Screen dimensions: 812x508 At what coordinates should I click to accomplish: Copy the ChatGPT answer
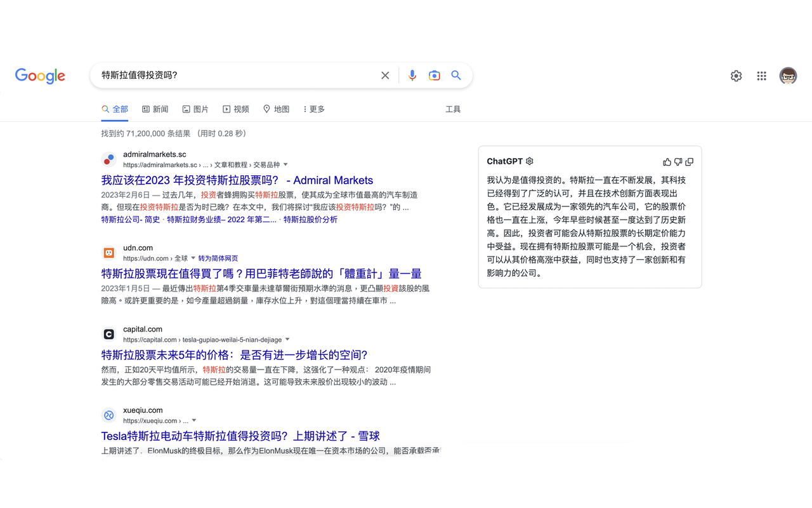point(690,162)
